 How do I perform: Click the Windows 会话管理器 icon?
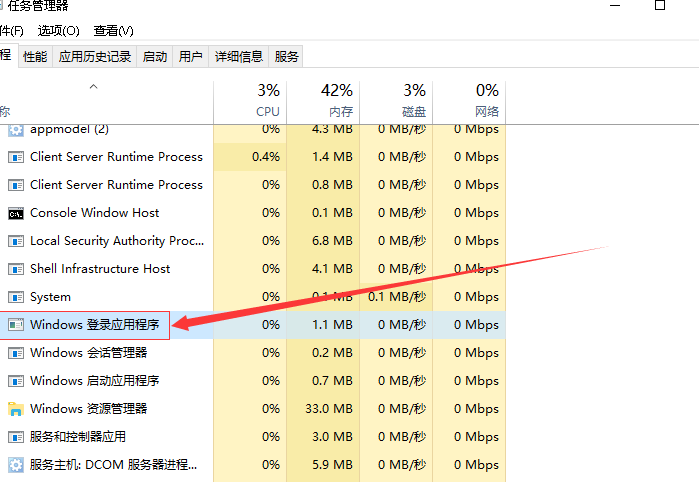[16, 354]
